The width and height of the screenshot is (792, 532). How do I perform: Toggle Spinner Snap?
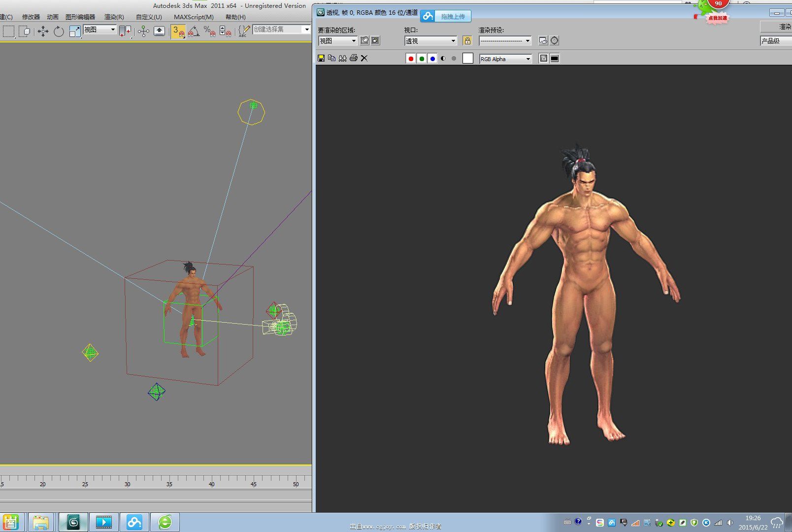pyautogui.click(x=225, y=32)
